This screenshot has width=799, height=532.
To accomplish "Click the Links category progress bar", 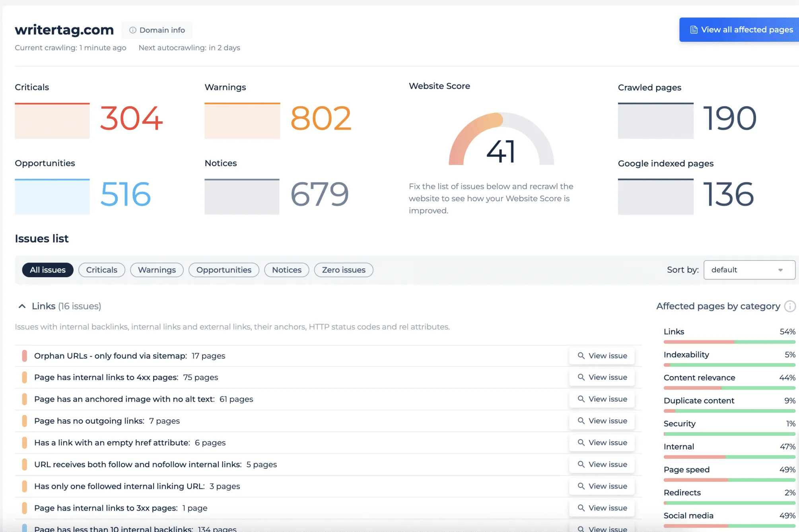I will point(729,342).
